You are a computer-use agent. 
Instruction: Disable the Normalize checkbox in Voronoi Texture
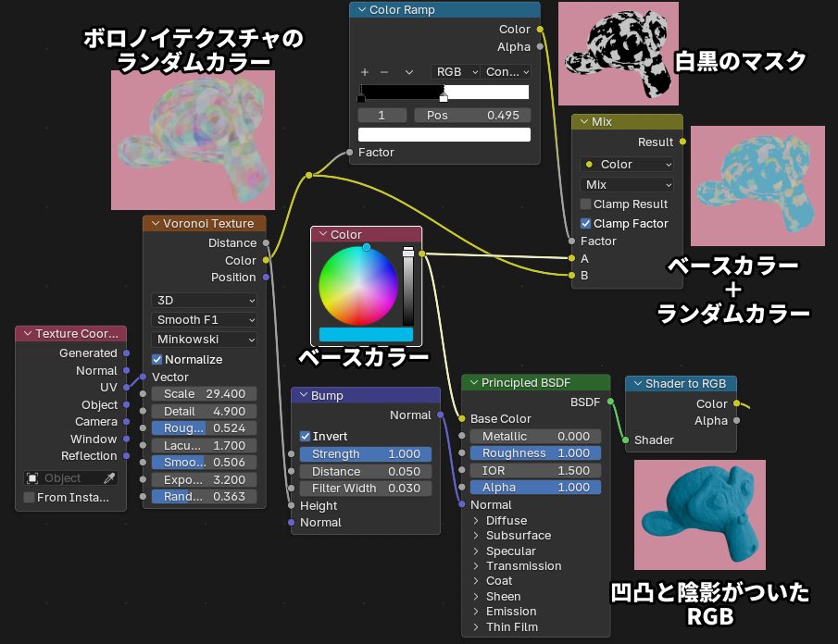[157, 359]
